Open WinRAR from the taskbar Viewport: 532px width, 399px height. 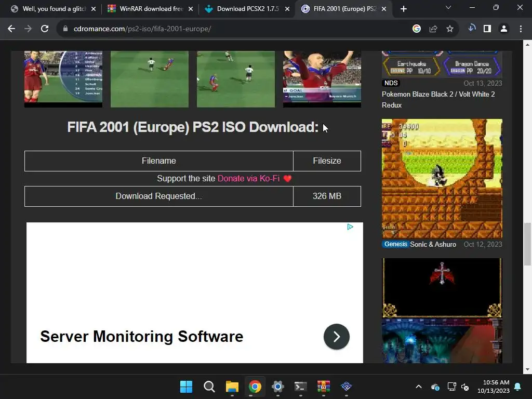click(323, 387)
